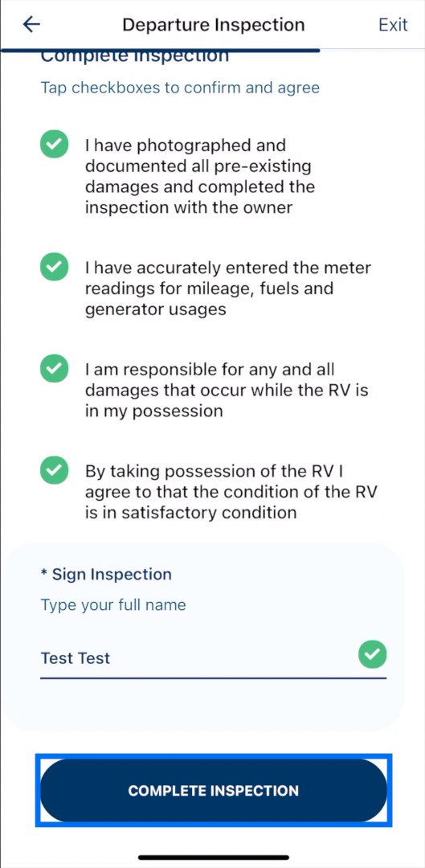
Task: Click 'Tap checkboxes to confirm and agree' text
Action: pos(180,88)
